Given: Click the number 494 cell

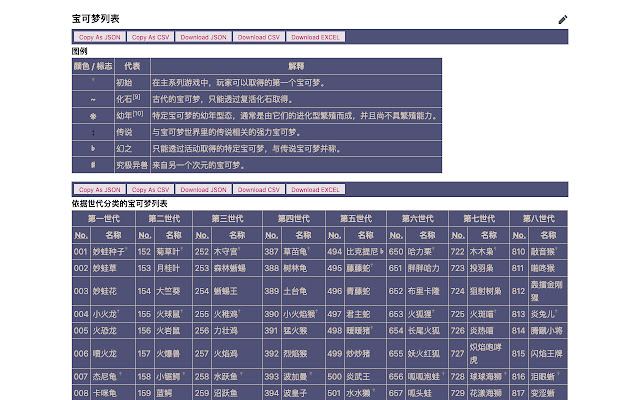Looking at the screenshot, I should [x=335, y=251].
